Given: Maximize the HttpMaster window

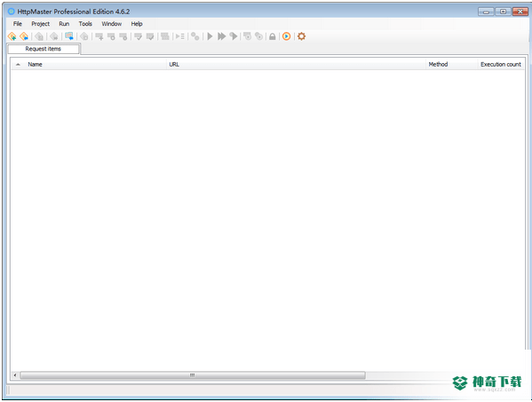Looking at the screenshot, I should point(503,12).
